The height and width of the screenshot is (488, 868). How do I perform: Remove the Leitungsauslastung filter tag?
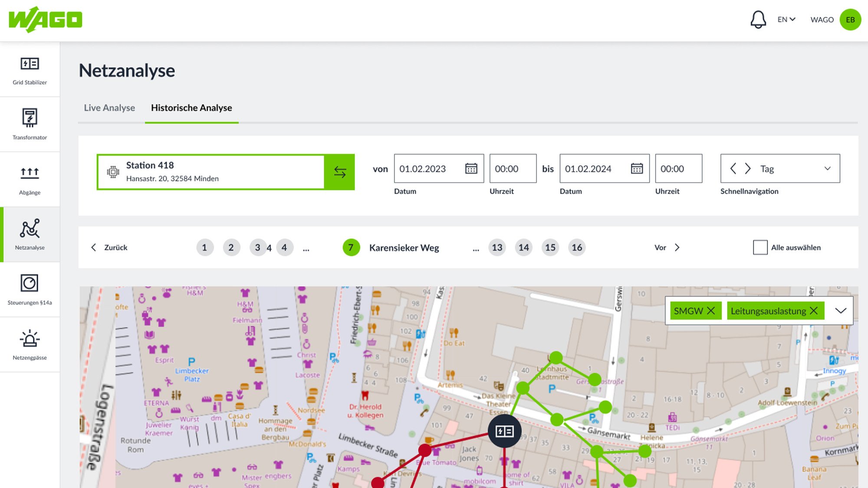tap(814, 311)
